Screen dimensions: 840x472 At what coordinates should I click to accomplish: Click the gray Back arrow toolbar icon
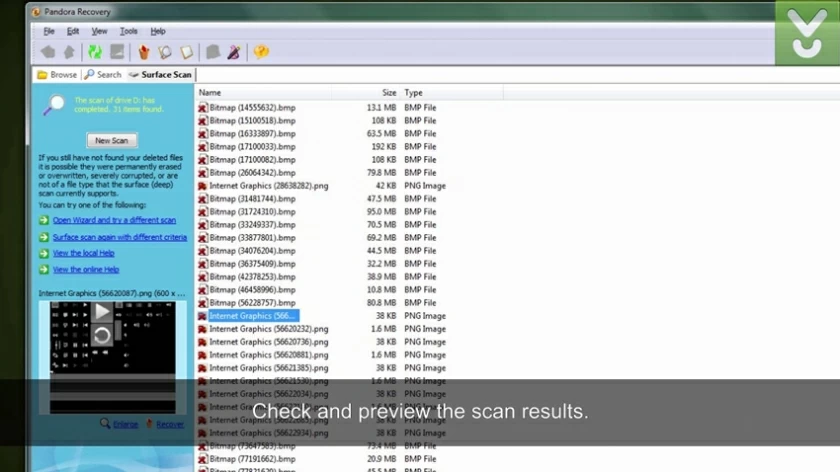[x=48, y=52]
